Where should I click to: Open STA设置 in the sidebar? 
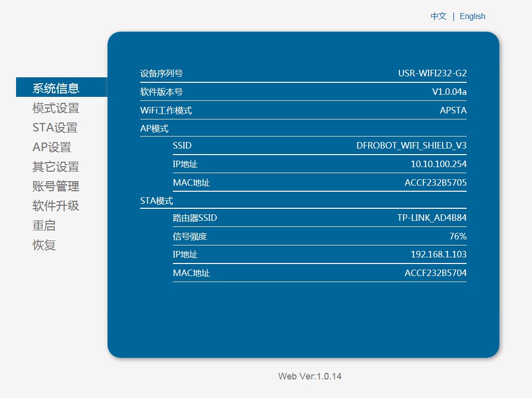55,127
